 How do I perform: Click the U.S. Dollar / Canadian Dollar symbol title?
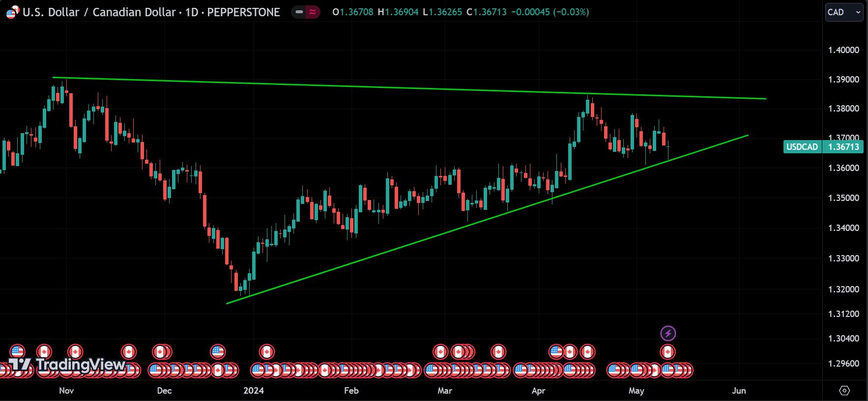pyautogui.click(x=100, y=12)
